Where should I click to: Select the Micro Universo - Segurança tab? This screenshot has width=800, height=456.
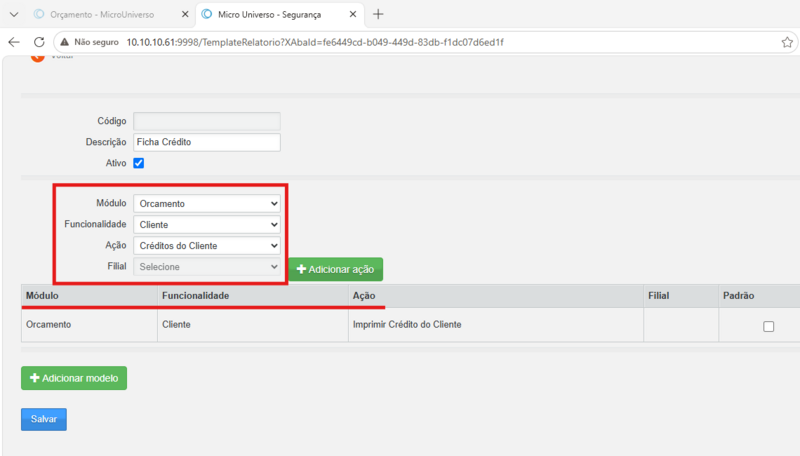pyautogui.click(x=280, y=14)
